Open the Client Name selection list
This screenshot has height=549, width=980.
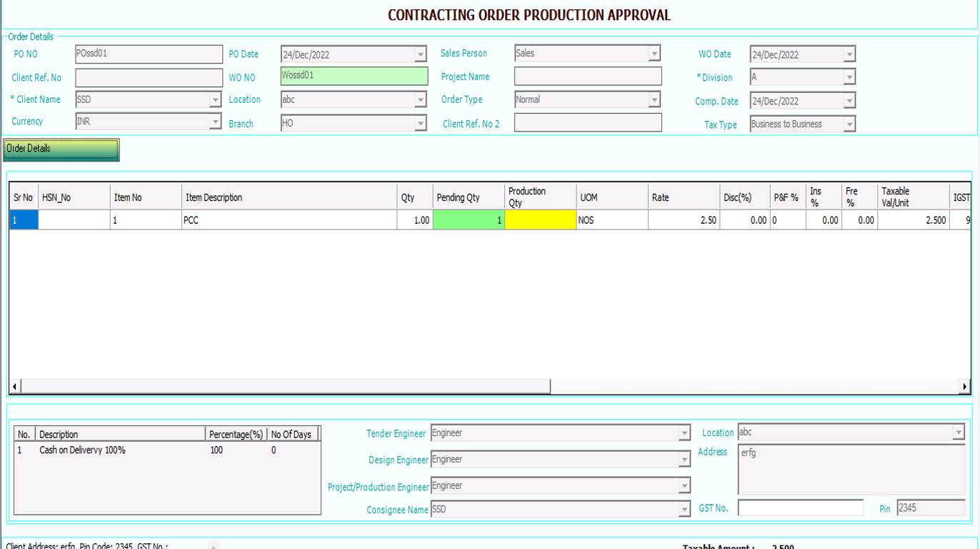pos(216,99)
